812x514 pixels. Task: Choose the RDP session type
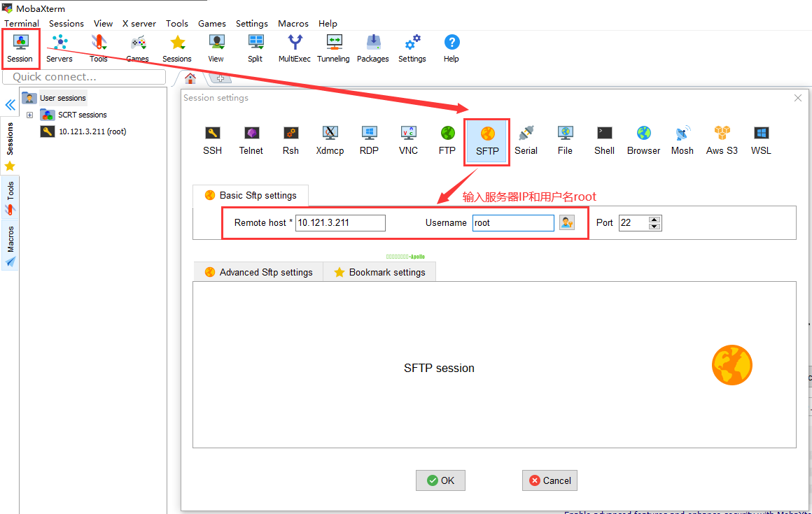369,140
